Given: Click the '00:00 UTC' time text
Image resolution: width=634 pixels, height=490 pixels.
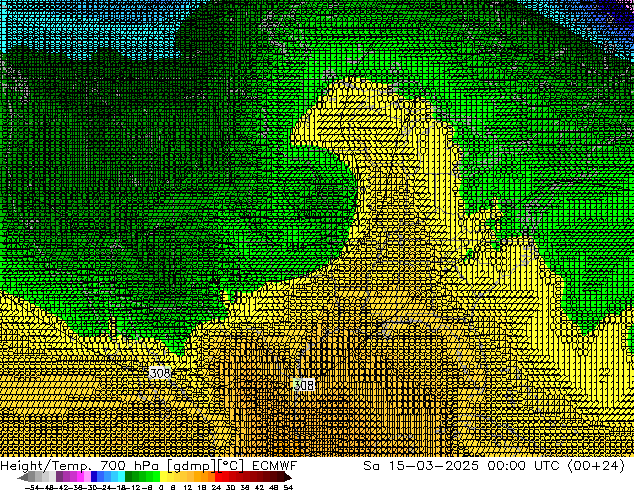Looking at the screenshot, I should click(x=523, y=465).
